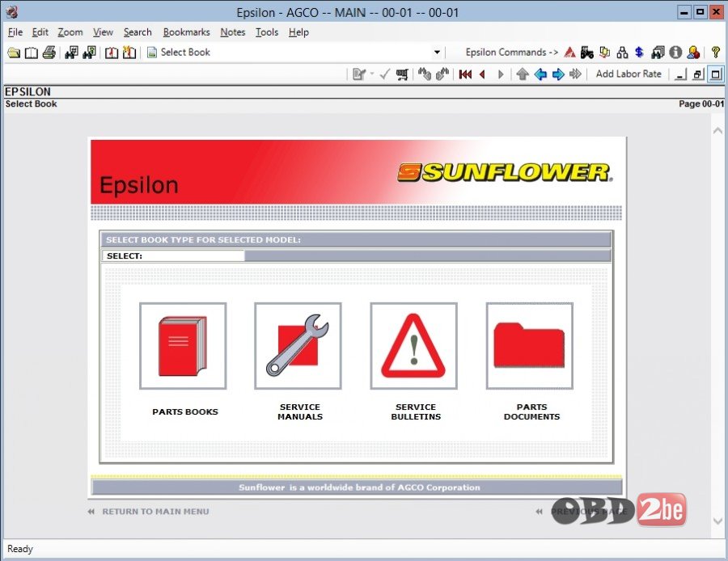728x561 pixels.
Task: Click the Add Labor Rate button
Action: 629,74
